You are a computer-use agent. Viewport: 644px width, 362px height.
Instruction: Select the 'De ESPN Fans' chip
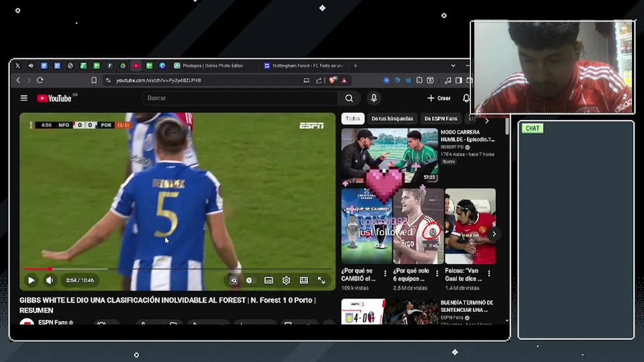pos(441,119)
